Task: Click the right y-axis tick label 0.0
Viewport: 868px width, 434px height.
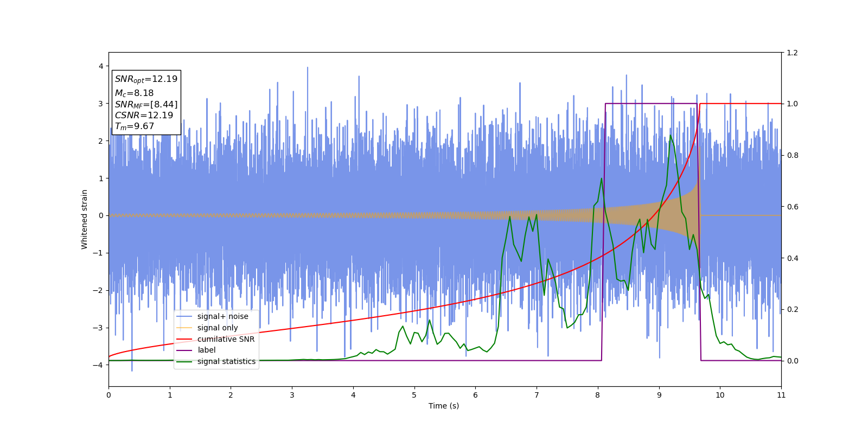Action: click(x=792, y=361)
